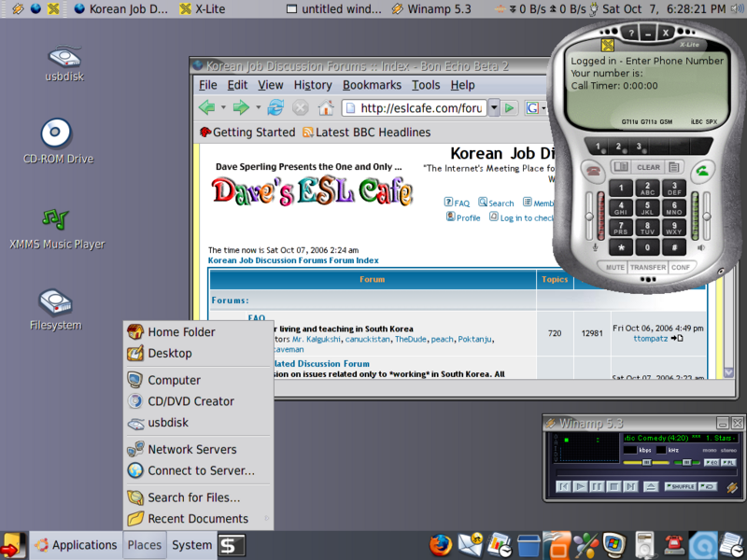
Task: Tap the hash key on X-Lite keypad
Action: [x=673, y=247]
